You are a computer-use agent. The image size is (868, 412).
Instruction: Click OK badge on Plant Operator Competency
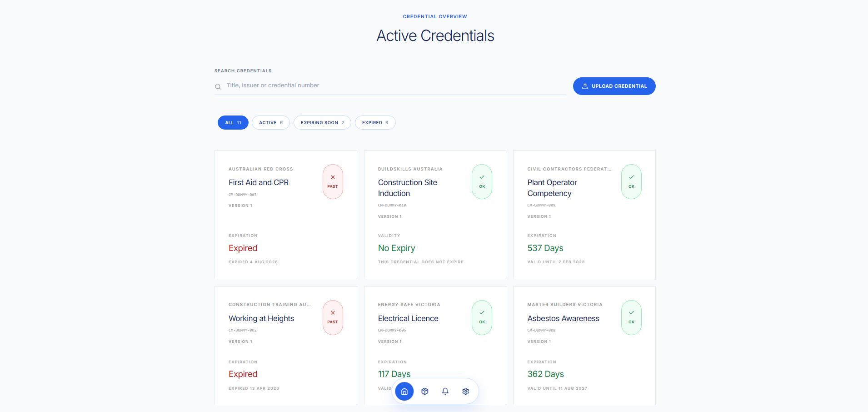coord(631,181)
